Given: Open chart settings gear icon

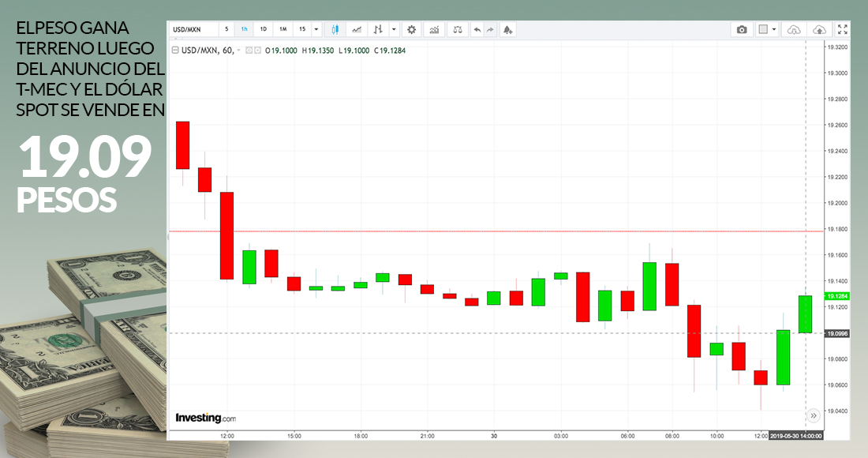Looking at the screenshot, I should [411, 29].
